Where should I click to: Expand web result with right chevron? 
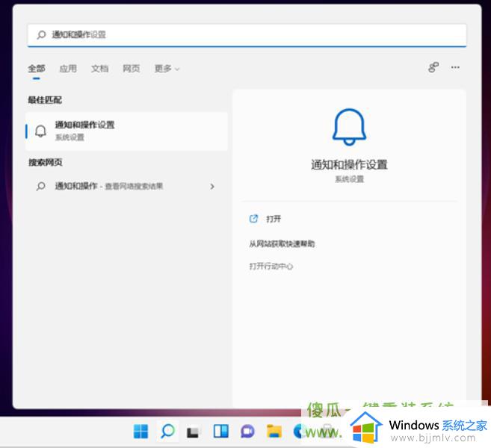coord(212,187)
